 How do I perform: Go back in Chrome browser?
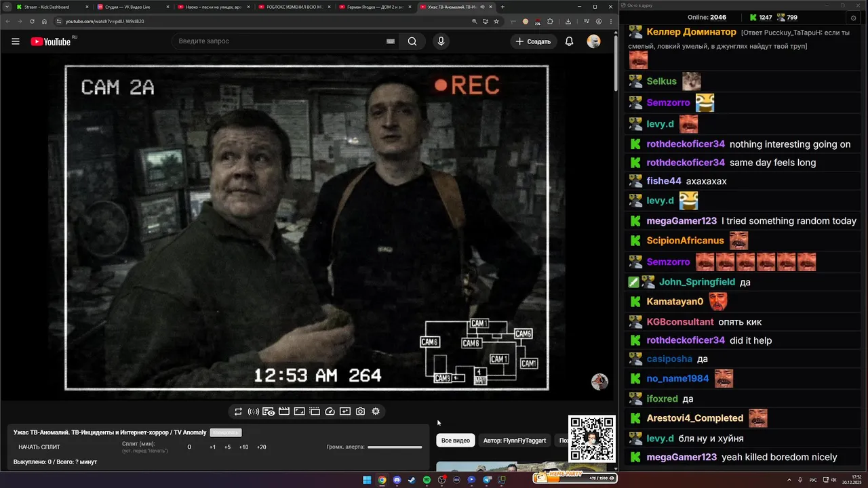click(x=7, y=21)
